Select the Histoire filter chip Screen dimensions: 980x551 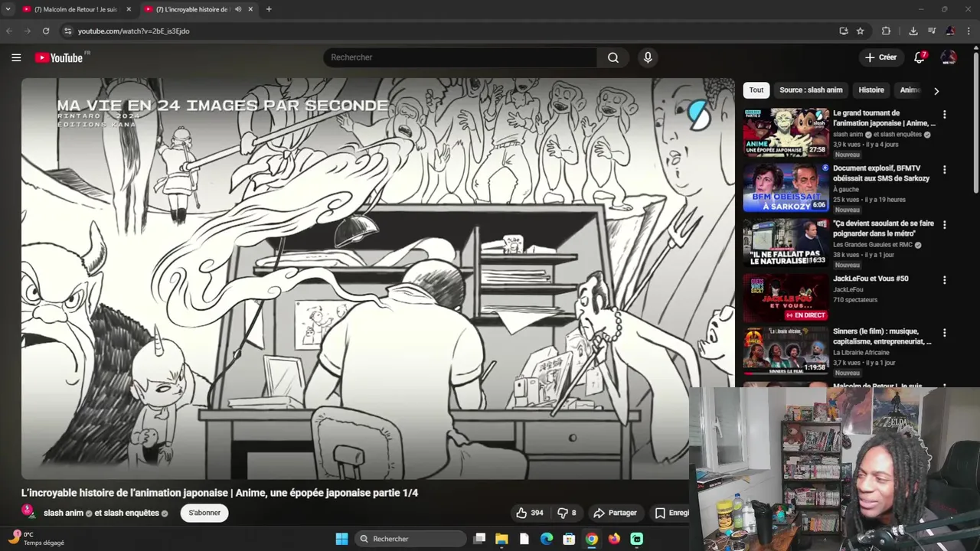coord(871,90)
